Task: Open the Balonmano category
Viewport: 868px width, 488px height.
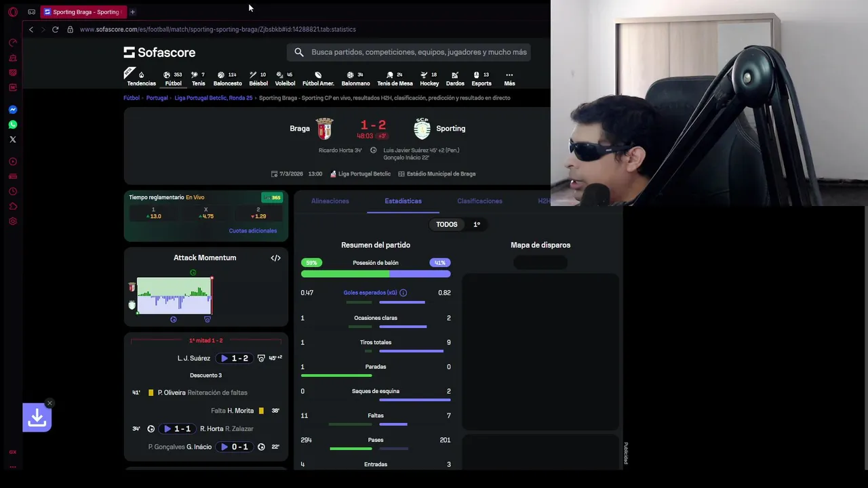Action: pos(355,79)
